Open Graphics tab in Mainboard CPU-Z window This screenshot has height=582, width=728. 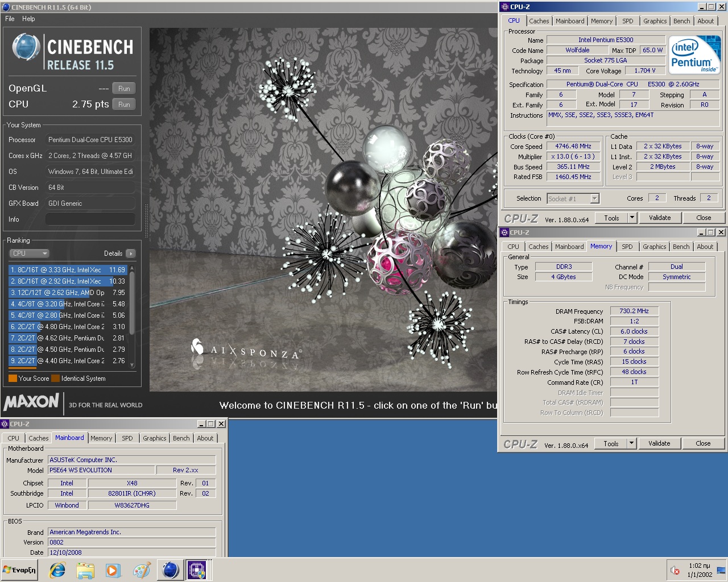(x=154, y=438)
